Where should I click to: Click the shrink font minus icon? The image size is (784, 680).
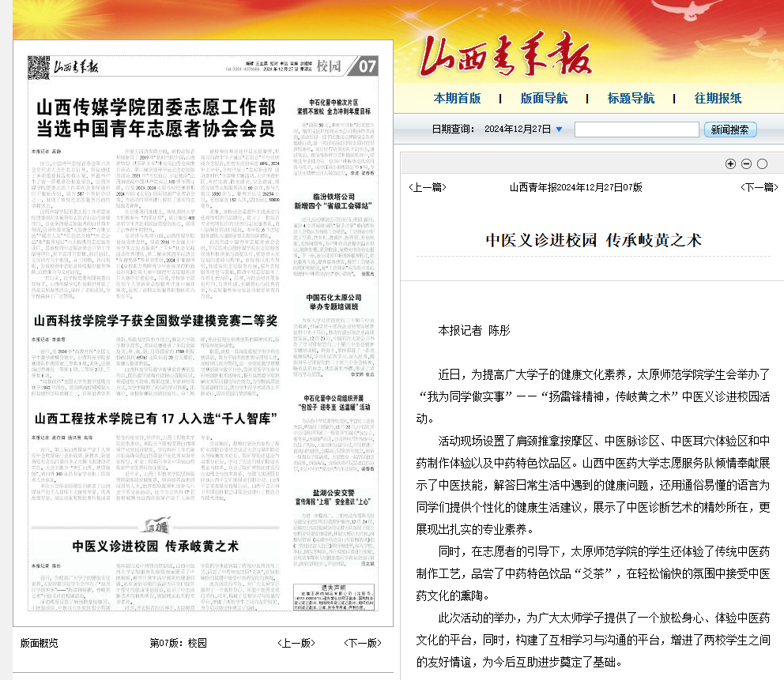(746, 163)
